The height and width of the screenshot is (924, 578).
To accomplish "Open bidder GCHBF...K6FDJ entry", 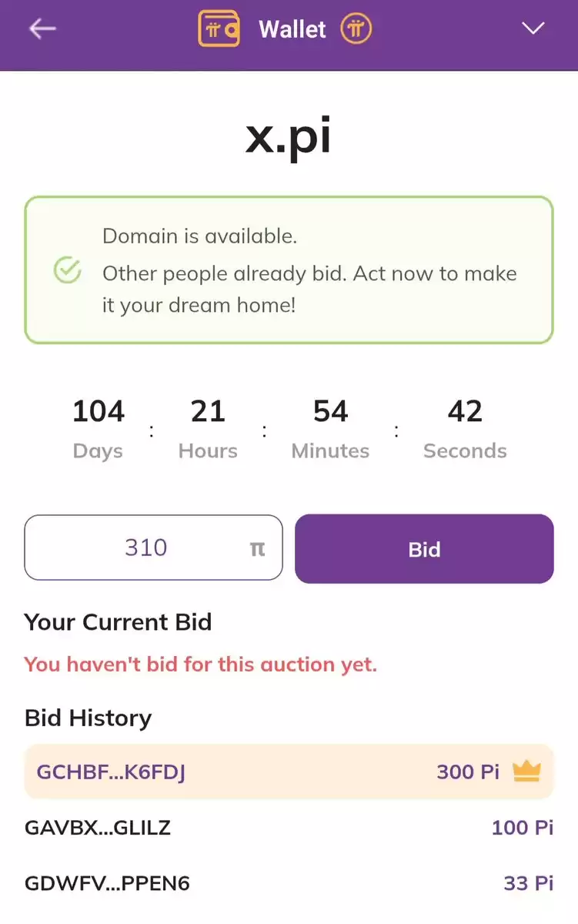I will coord(289,772).
